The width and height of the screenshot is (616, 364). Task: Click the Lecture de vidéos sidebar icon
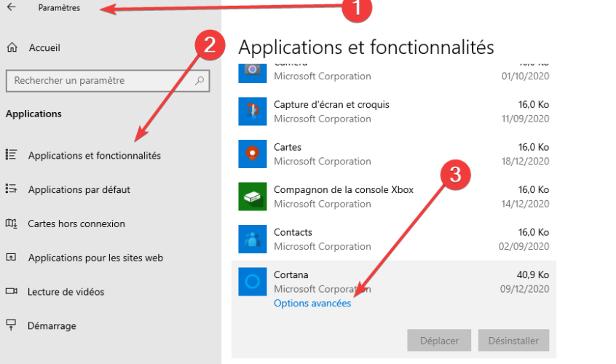tap(12, 292)
